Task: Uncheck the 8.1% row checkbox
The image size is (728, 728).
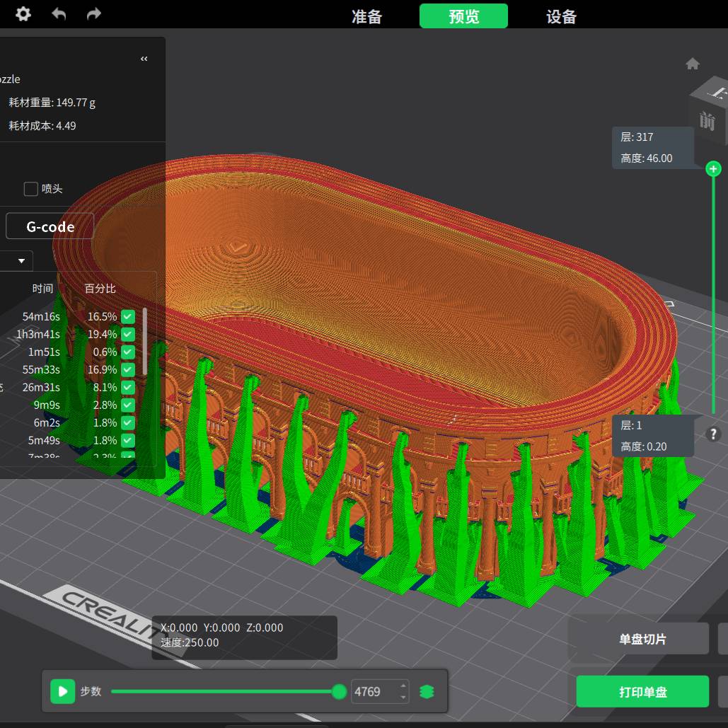Action: pyautogui.click(x=128, y=388)
